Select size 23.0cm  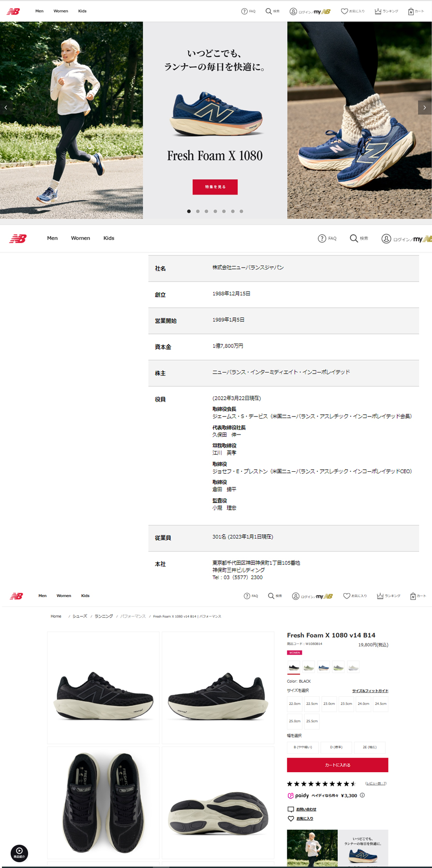coord(329,704)
